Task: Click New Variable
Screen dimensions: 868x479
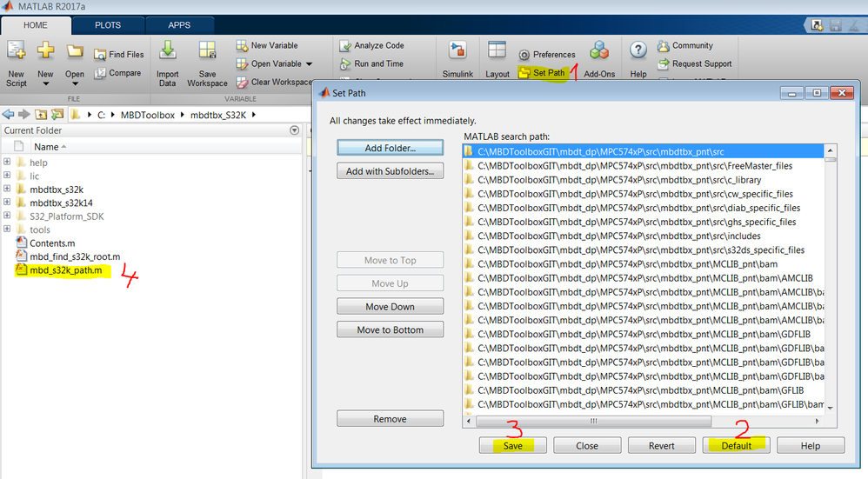Action: pyautogui.click(x=267, y=45)
